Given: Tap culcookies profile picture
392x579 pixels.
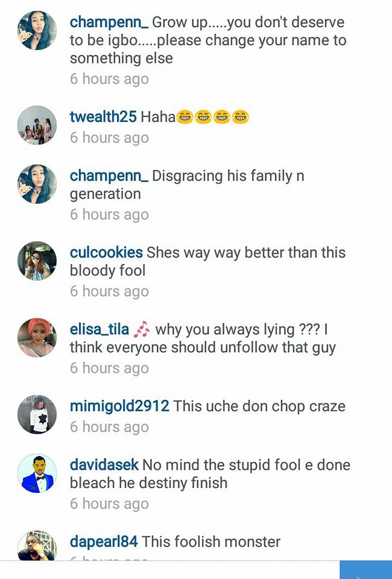Looking at the screenshot, I should pyautogui.click(x=37, y=261).
